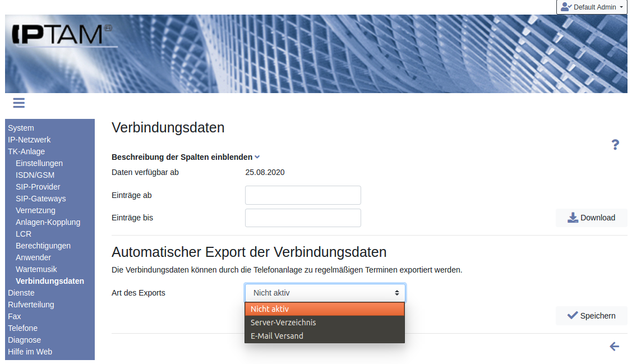Go to SIP-Provider settings
Viewport: 632px width, 364px height.
(38, 187)
